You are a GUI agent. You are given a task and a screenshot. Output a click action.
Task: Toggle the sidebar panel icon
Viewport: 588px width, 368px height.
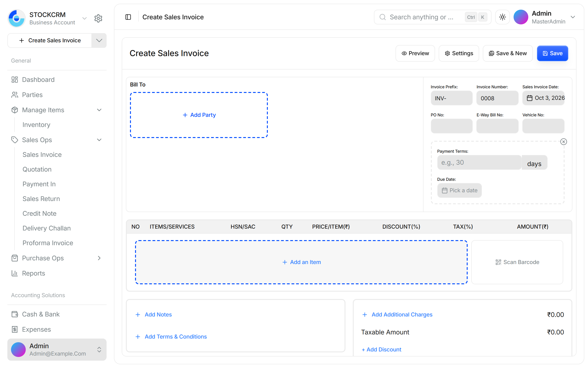128,17
